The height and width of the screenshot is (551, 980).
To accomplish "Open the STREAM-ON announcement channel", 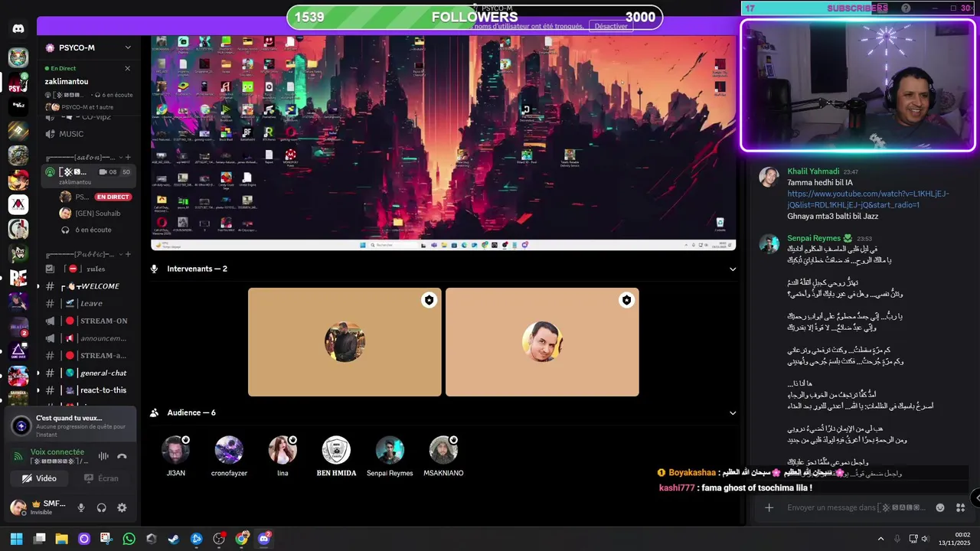I will pyautogui.click(x=87, y=321).
